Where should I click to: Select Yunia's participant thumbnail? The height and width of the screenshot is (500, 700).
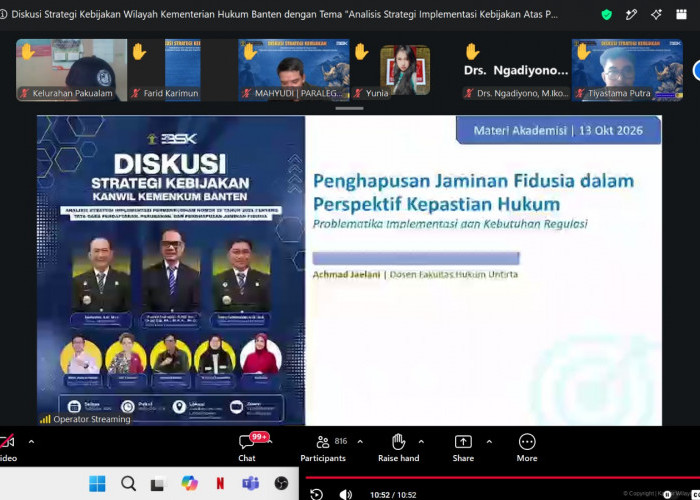pyautogui.click(x=405, y=70)
